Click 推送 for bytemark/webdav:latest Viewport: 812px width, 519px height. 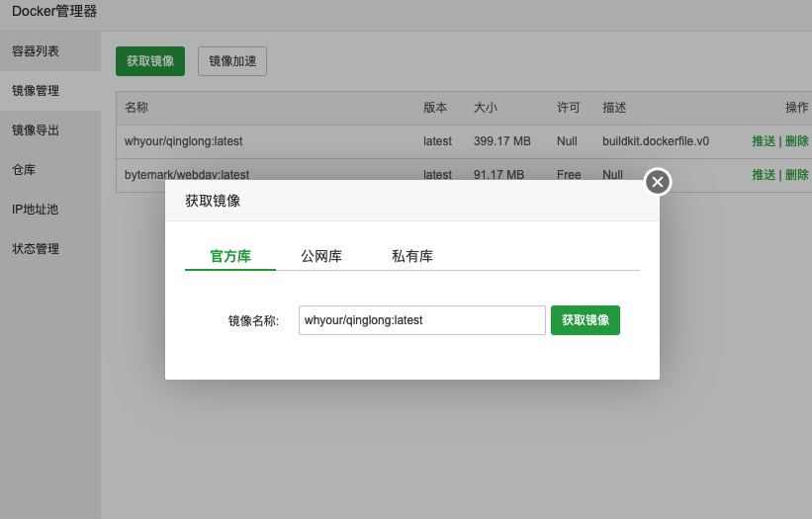(764, 175)
